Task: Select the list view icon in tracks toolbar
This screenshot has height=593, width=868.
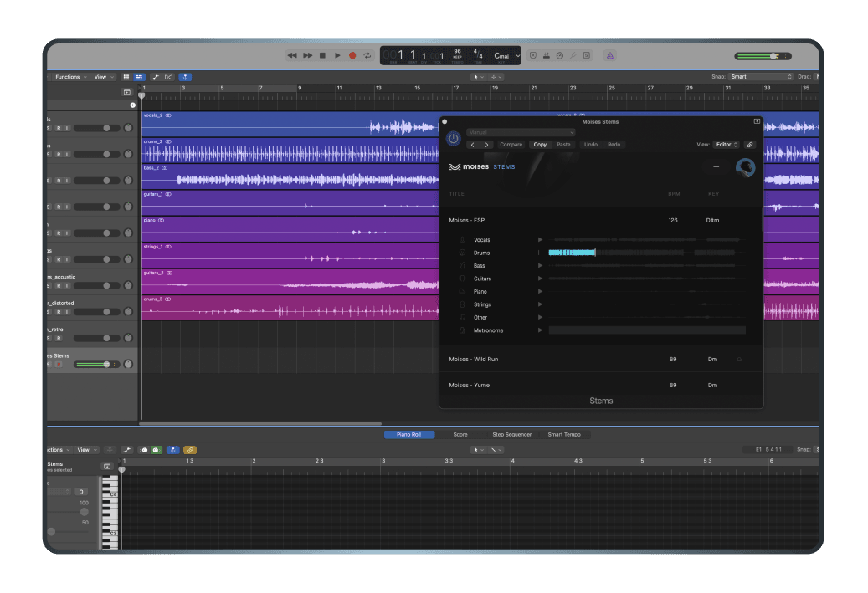Action: coord(139,77)
